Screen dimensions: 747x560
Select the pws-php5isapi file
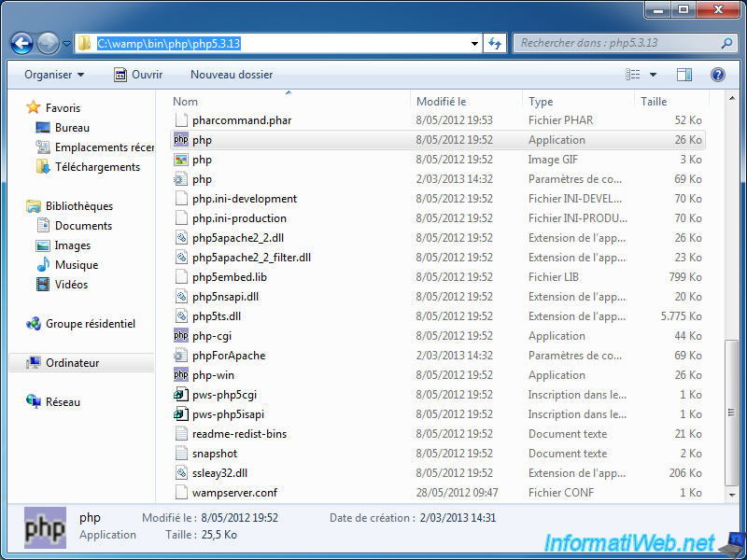[x=437, y=414]
